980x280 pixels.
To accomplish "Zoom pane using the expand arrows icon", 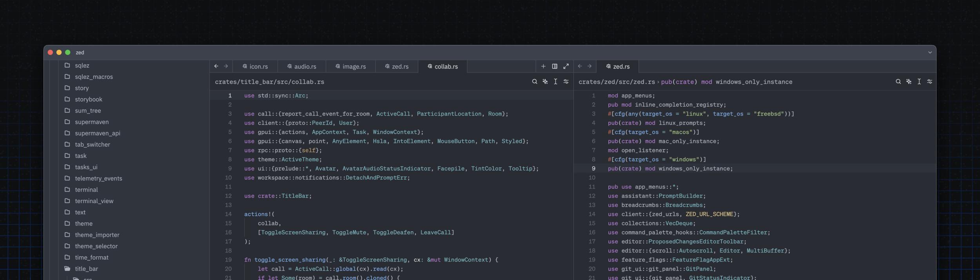I will [x=566, y=66].
